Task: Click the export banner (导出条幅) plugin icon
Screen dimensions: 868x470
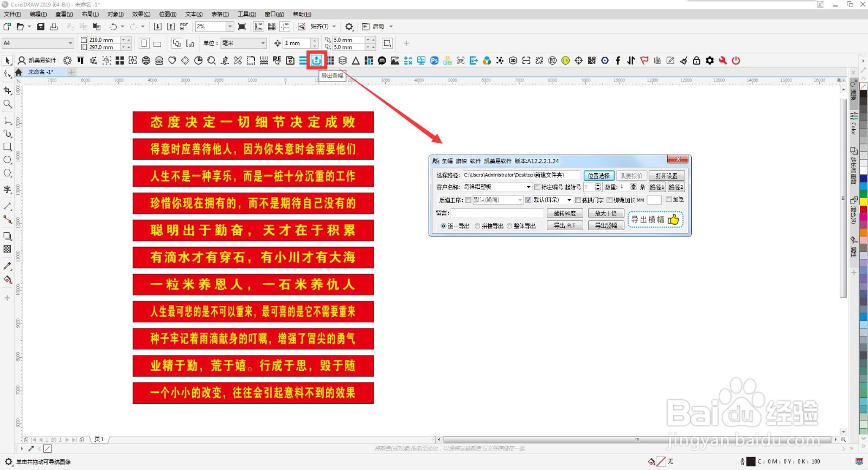Action: [x=316, y=60]
